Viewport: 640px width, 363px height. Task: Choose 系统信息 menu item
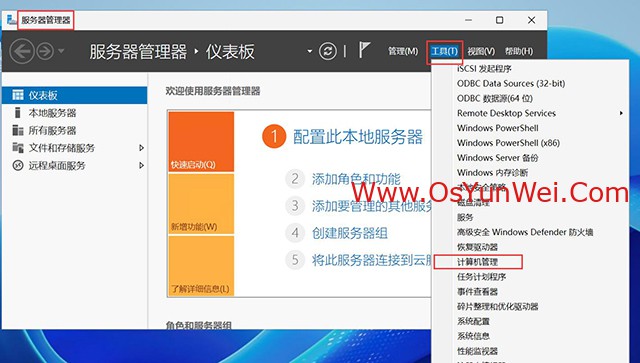530,336
